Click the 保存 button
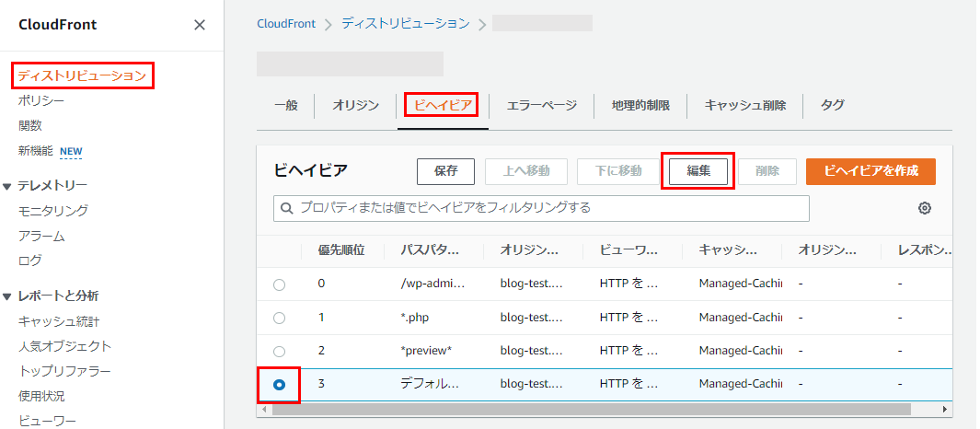Image resolution: width=980 pixels, height=429 pixels. [x=445, y=171]
